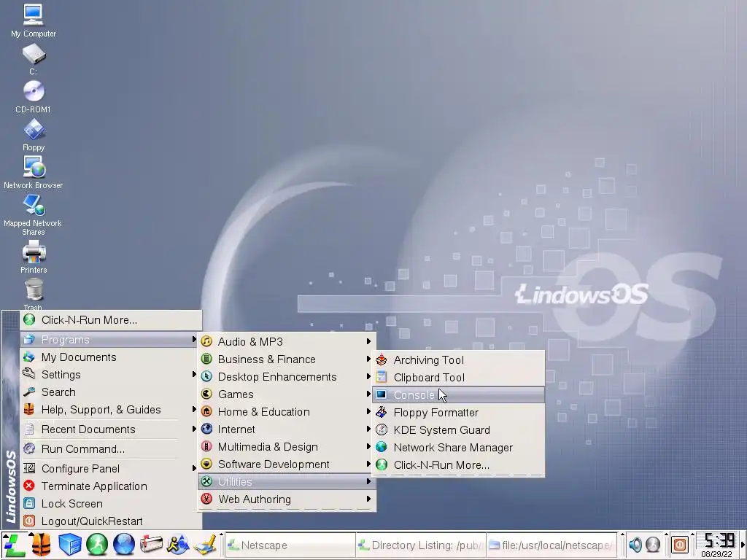747x560 pixels.
Task: Open the blue file cabinet panel icon
Action: (69, 545)
